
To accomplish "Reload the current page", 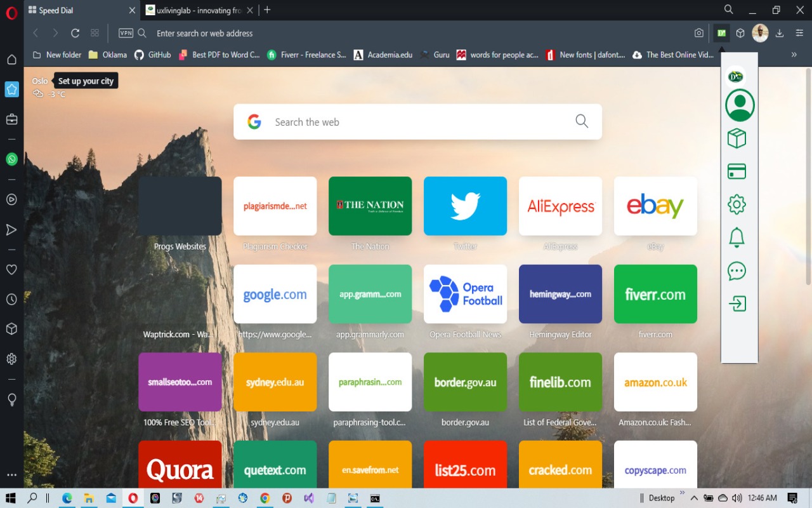I will tap(75, 33).
